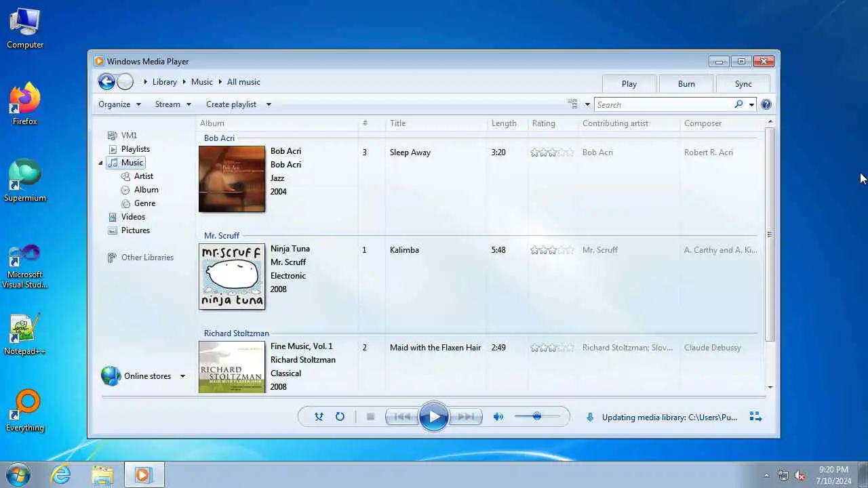Open the Stream menu
This screenshot has width=868, height=488.
coord(173,104)
